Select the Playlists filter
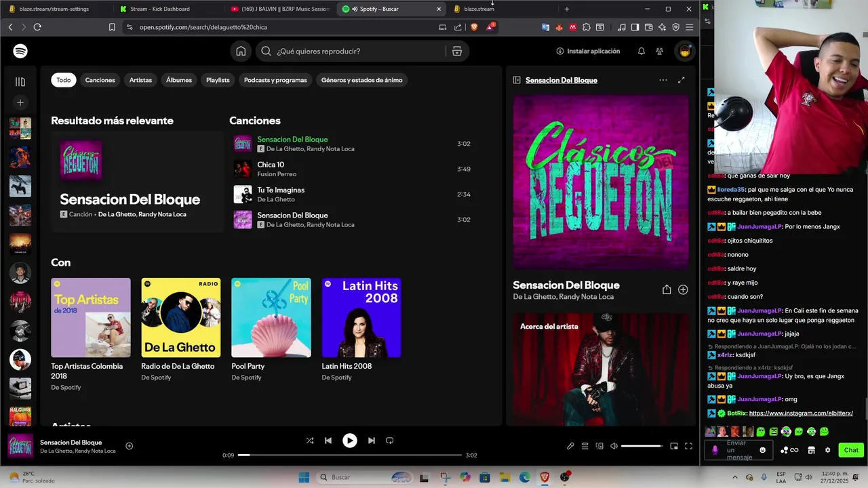The image size is (868, 488). click(218, 80)
